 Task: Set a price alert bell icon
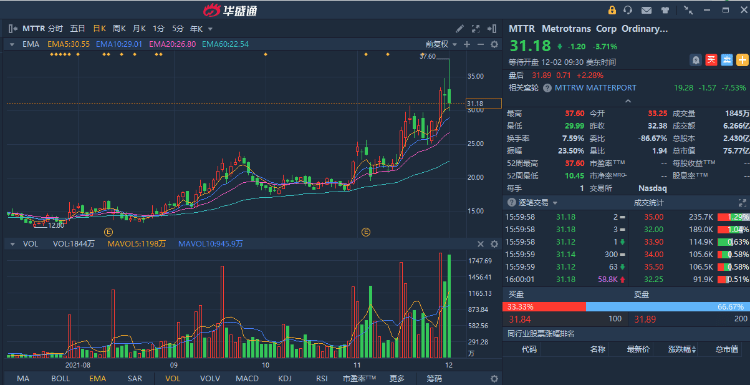pos(696,60)
